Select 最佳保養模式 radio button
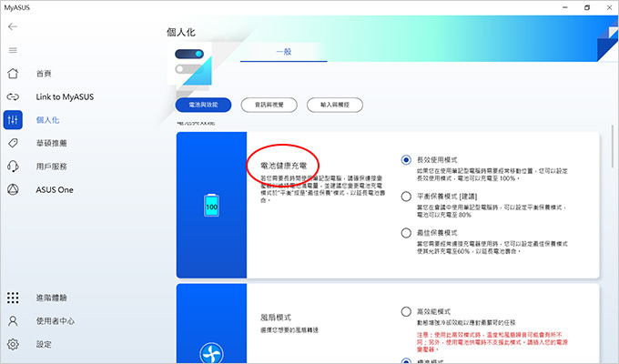The height and width of the screenshot is (364, 619). (x=406, y=233)
